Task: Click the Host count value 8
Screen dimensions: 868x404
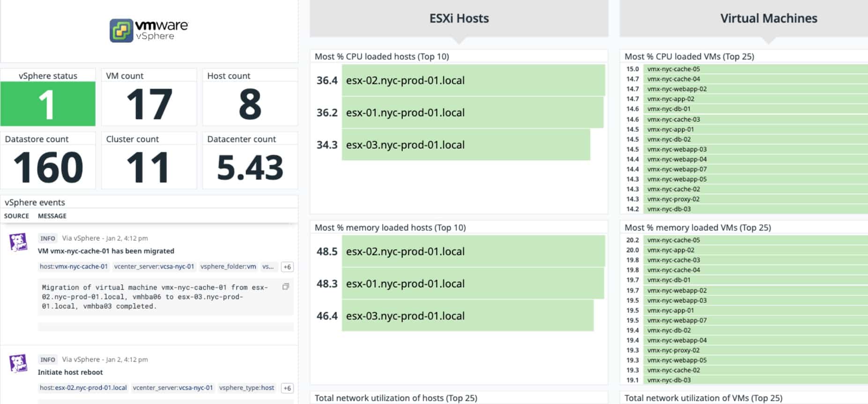Action: pos(250,104)
